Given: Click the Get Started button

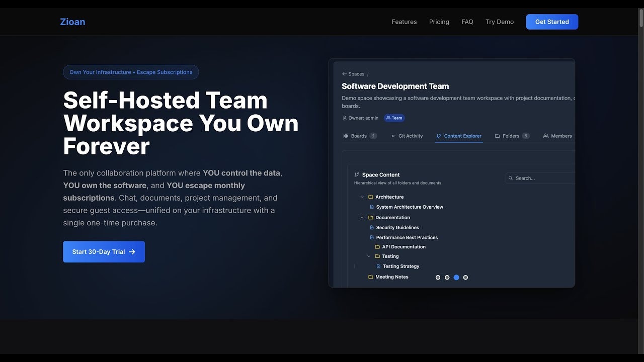Looking at the screenshot, I should pyautogui.click(x=552, y=22).
